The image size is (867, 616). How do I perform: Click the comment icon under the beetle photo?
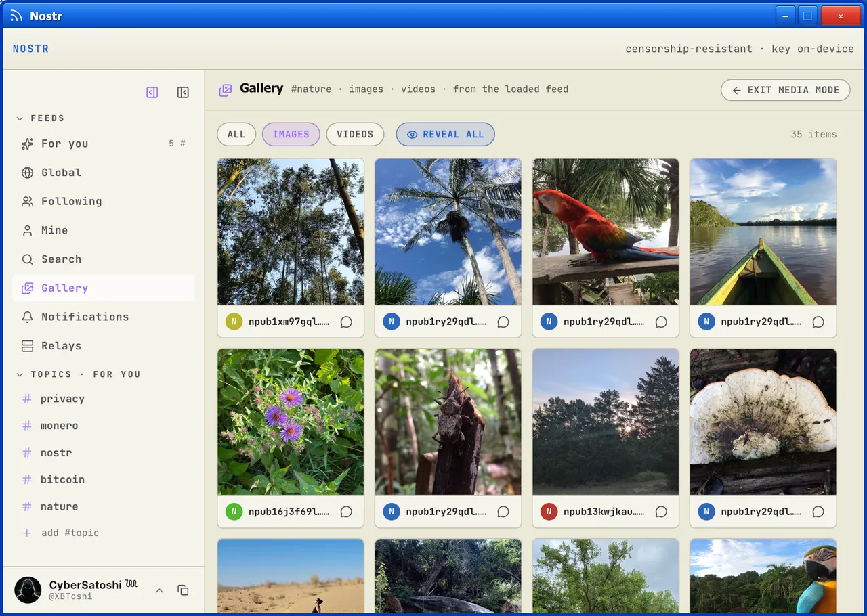click(x=503, y=512)
